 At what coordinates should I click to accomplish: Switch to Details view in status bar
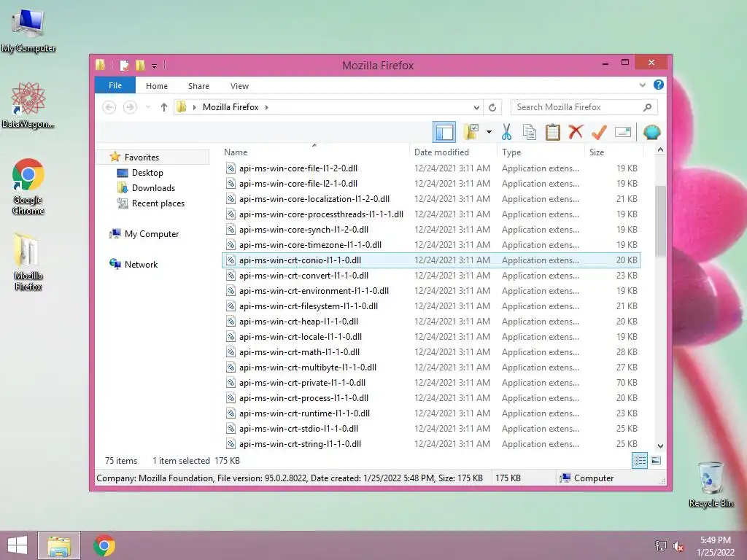pyautogui.click(x=639, y=460)
